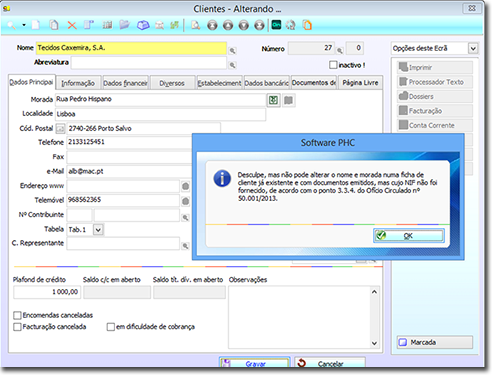Click Observações scrollbar up arrow
Image resolution: width=496 pixels, height=379 pixels.
pos(374,292)
